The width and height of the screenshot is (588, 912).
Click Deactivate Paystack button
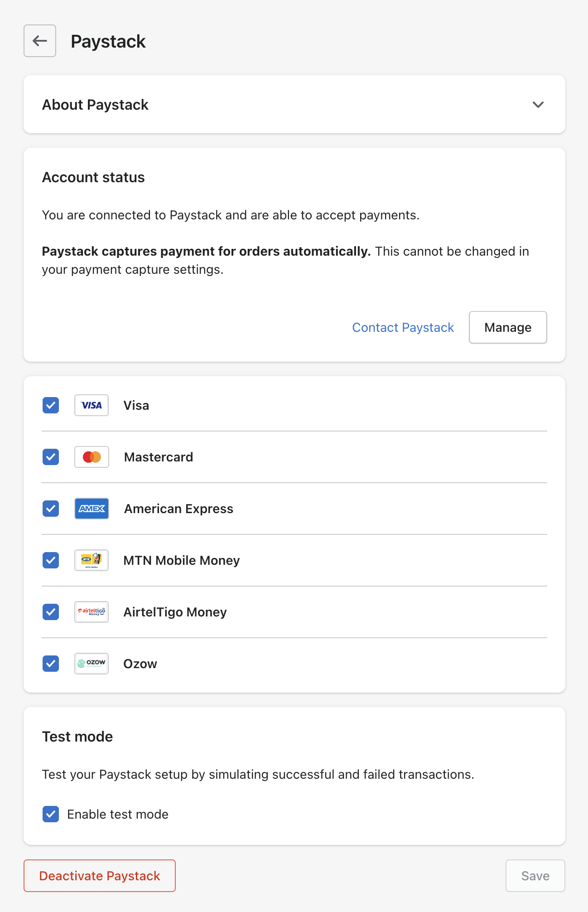100,876
